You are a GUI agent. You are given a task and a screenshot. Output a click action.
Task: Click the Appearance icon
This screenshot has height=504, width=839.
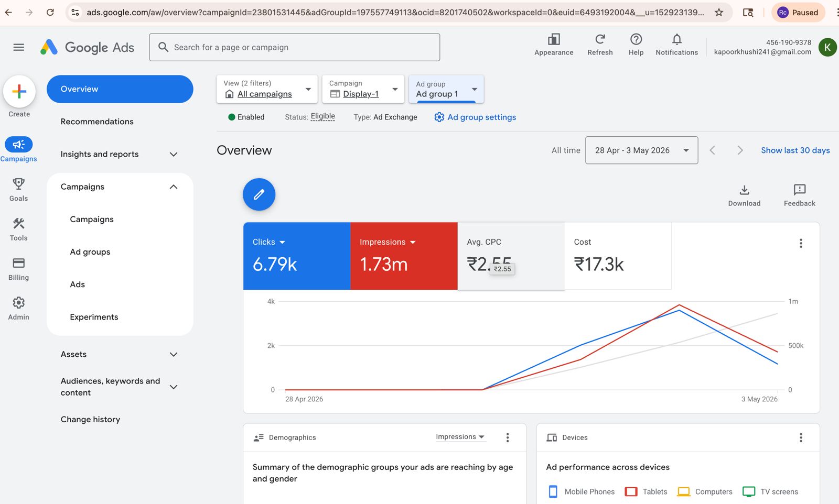(554, 39)
